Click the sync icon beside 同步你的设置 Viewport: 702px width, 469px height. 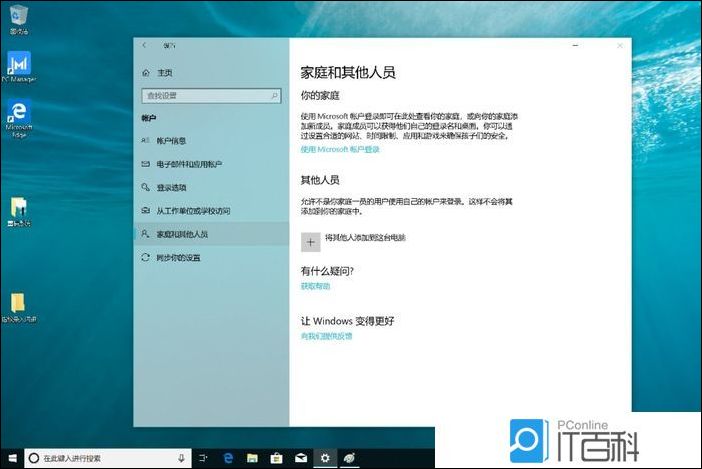[x=145, y=257]
